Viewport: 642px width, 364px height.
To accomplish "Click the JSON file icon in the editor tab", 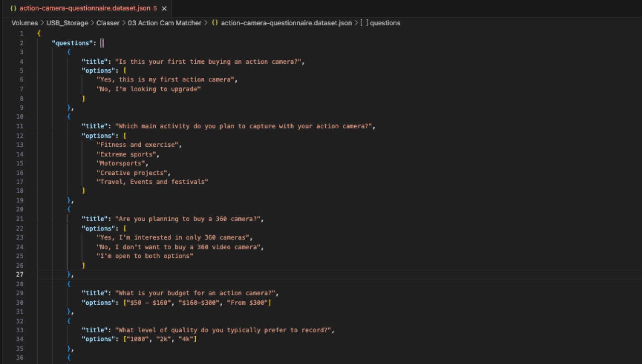I will coord(13,8).
